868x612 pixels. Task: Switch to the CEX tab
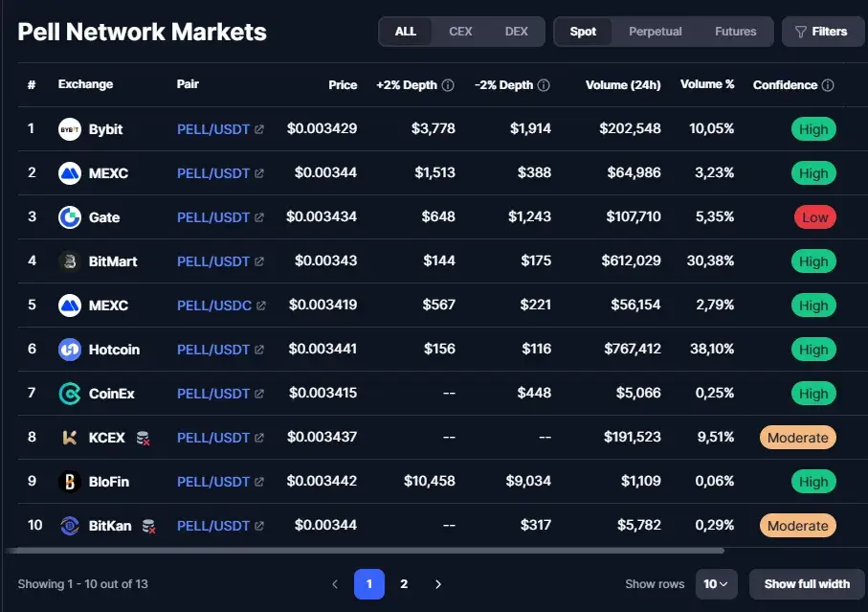point(460,32)
